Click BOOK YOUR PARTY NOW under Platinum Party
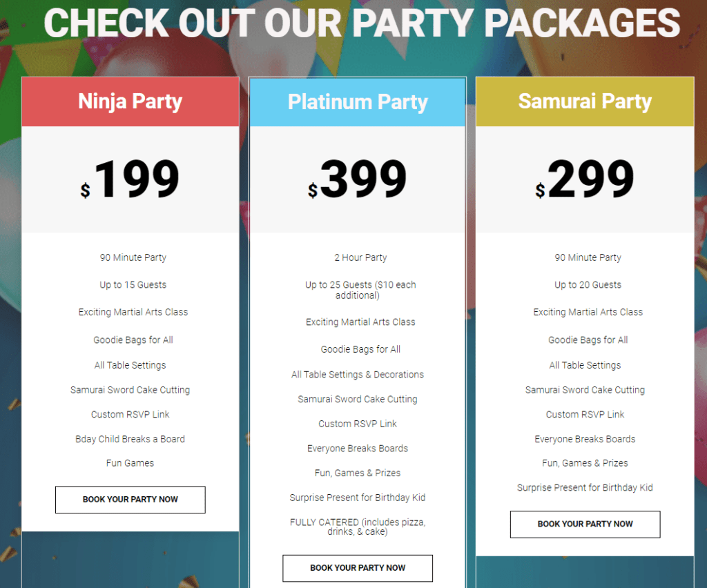Viewport: 707px width, 588px height. [357, 568]
